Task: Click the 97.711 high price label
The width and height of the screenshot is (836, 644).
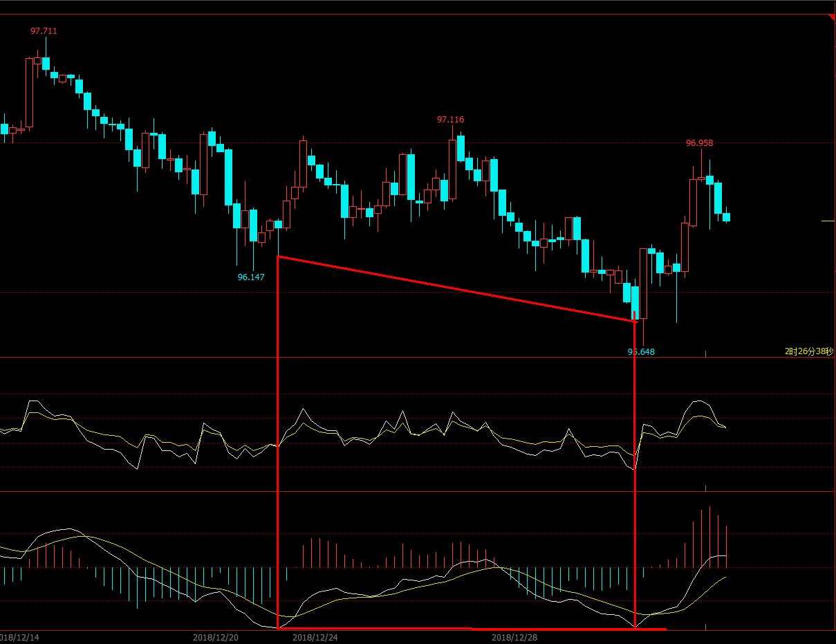Action: tap(44, 31)
